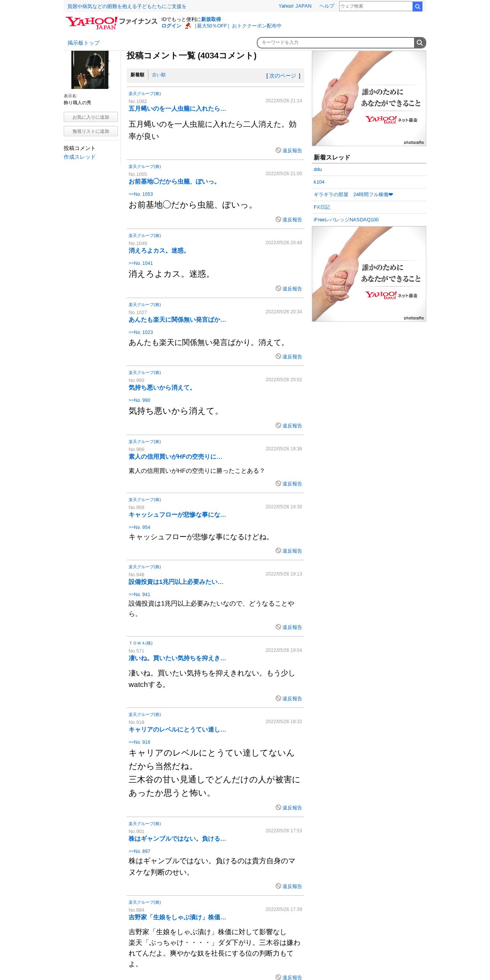
Task: Open 掲示板トップ link
Action: coord(84,43)
